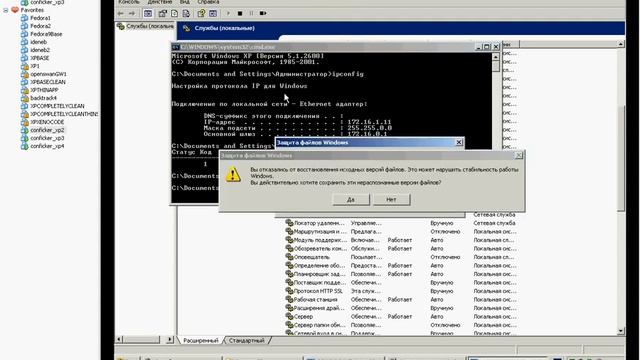
Task: Switch to the Стандартный tab
Action: (x=247, y=340)
